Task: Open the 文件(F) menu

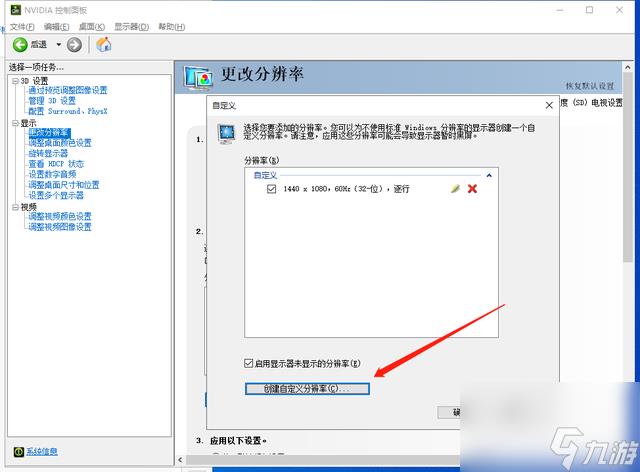Action: pyautogui.click(x=22, y=27)
